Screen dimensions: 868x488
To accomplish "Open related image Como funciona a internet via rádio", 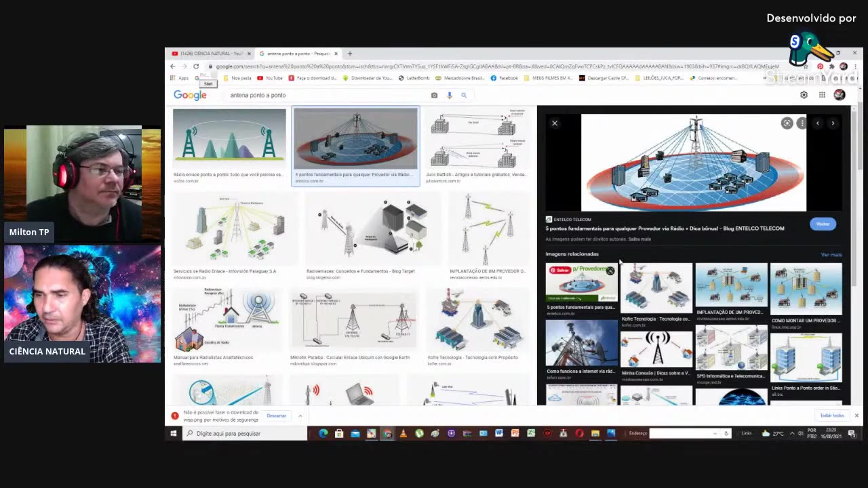I will [581, 344].
